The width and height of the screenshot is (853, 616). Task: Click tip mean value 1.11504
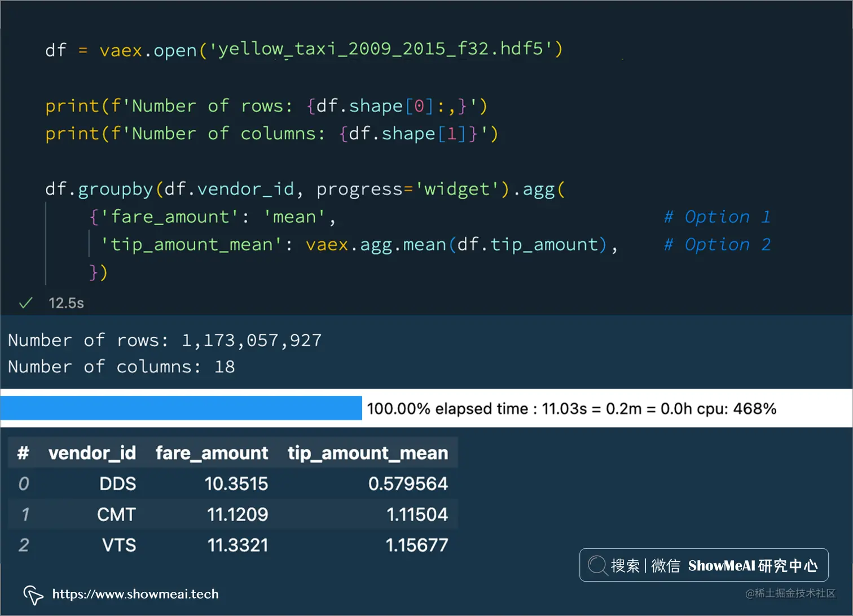[x=417, y=514]
